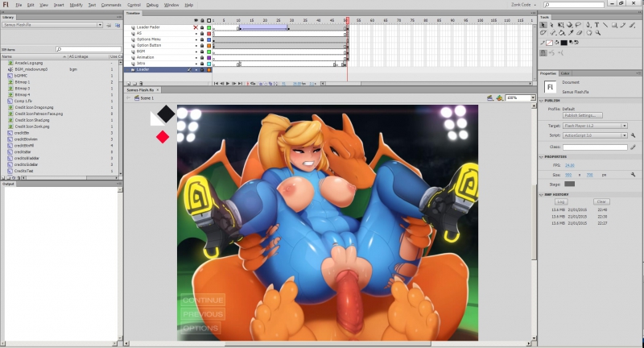The height and width of the screenshot is (348, 644).
Task: Select the Paint Bucket tool
Action: coord(562,33)
